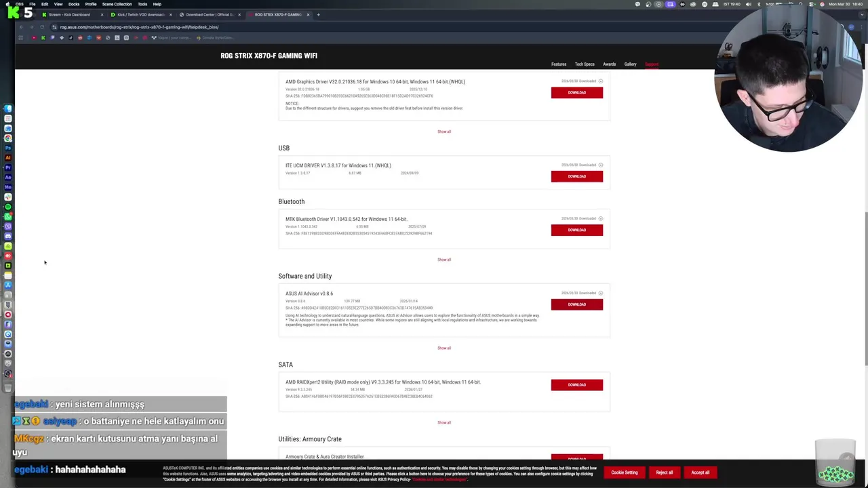
Task: Open the Profile menu
Action: 91,4
